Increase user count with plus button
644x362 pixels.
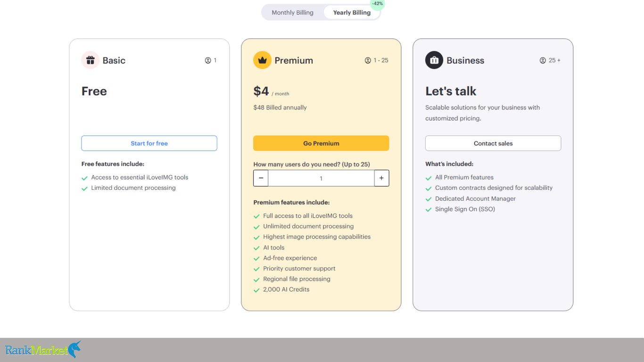pyautogui.click(x=381, y=178)
